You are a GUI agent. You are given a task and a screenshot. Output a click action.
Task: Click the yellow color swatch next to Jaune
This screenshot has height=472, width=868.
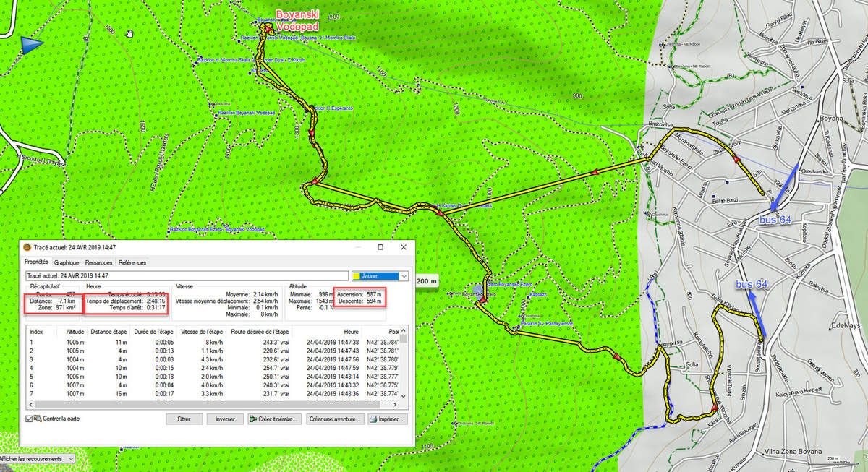(x=357, y=275)
